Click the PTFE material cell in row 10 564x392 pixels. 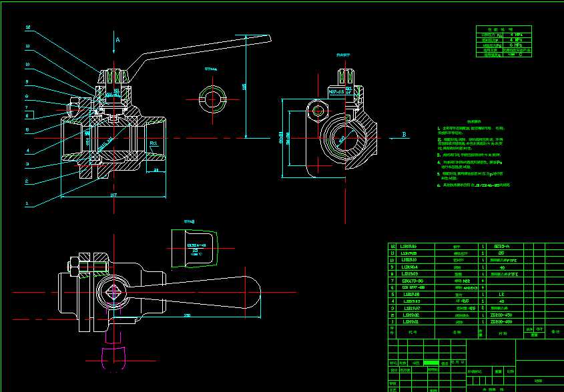pyautogui.click(x=503, y=260)
